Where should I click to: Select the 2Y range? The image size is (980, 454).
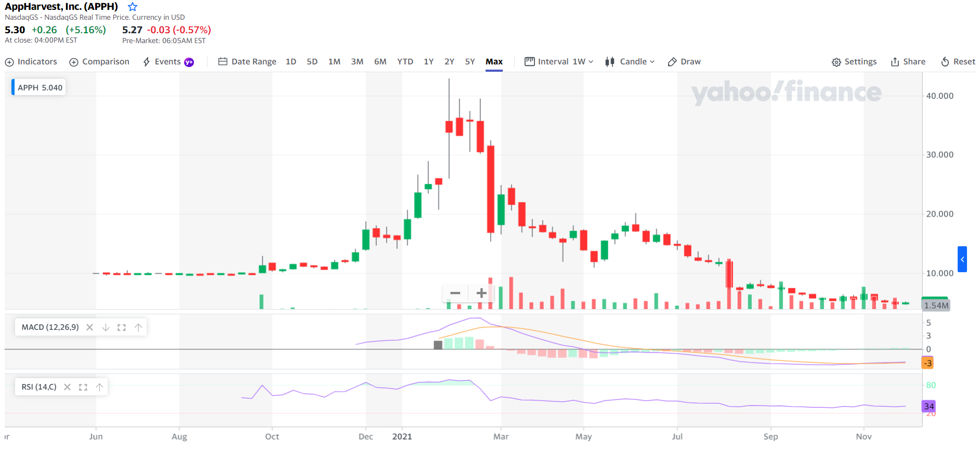449,62
